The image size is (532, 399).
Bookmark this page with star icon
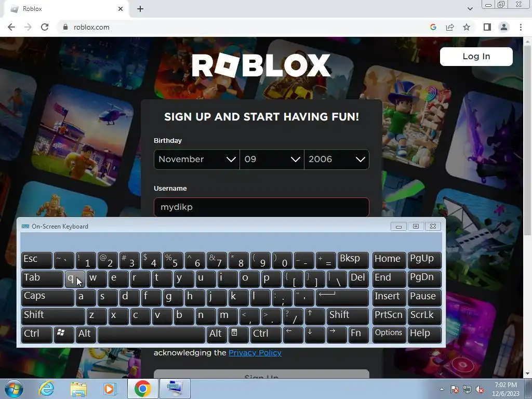coord(467,27)
